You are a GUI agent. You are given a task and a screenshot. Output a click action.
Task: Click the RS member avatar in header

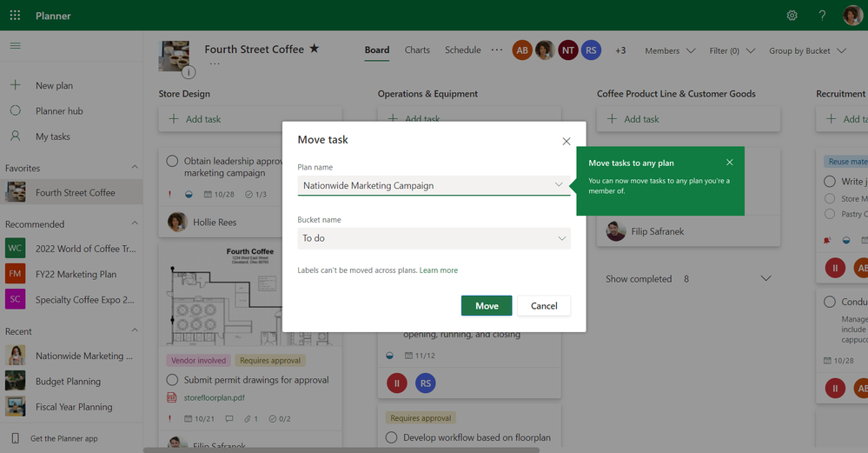tap(591, 50)
